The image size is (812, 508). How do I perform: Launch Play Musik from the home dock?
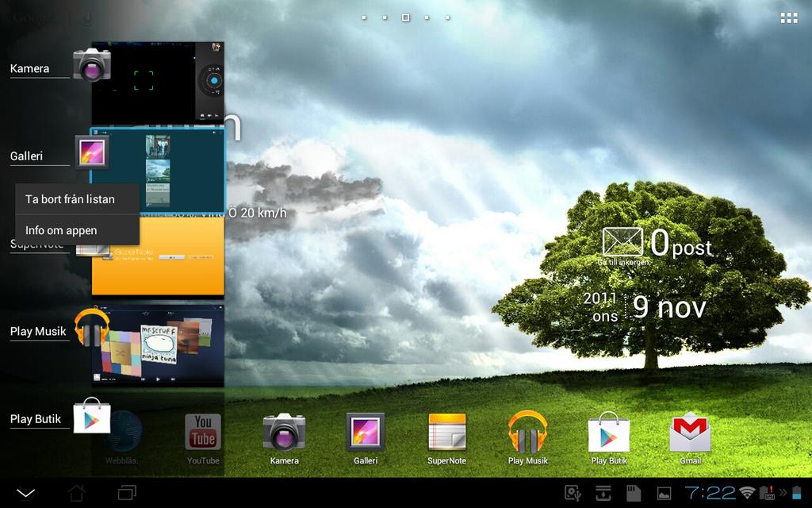coord(527,438)
